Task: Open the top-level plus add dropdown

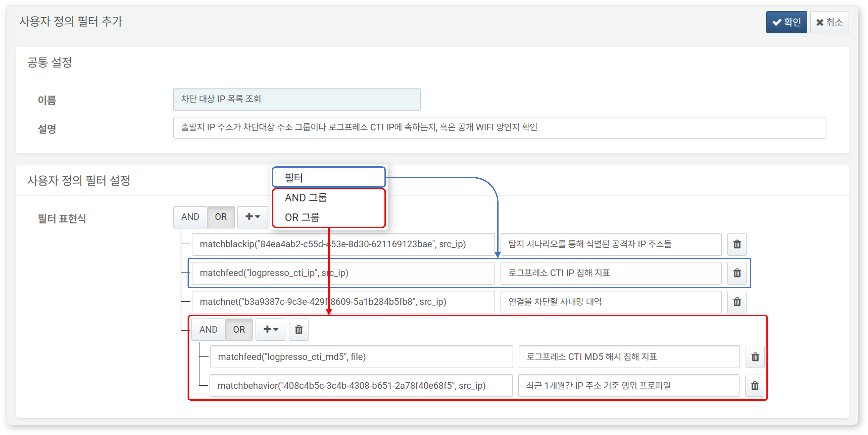Action: coord(253,217)
